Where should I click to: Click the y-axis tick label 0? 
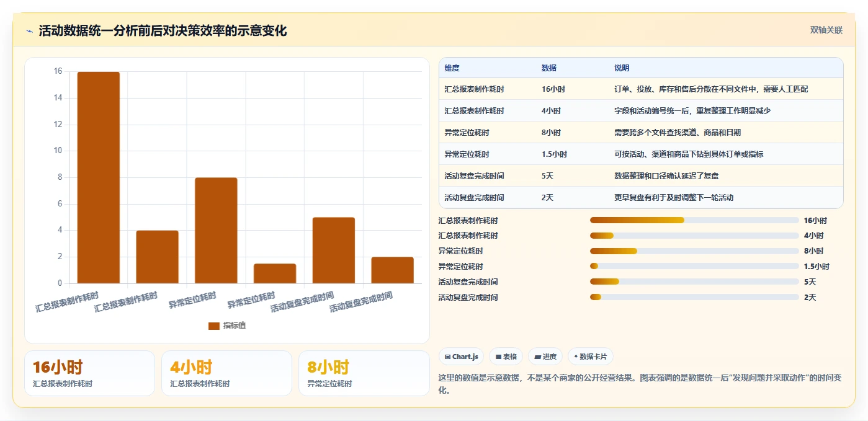tap(60, 283)
